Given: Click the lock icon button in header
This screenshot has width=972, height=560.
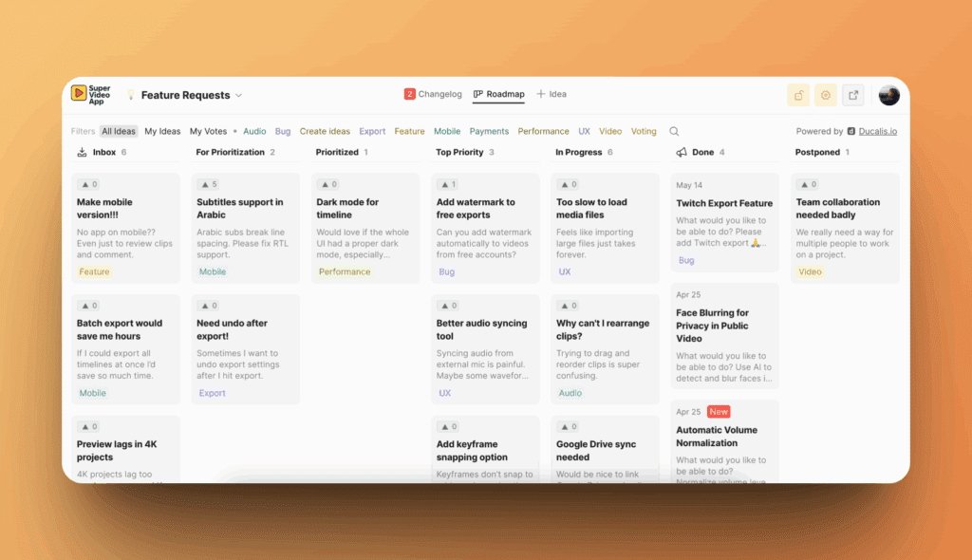Looking at the screenshot, I should point(798,95).
